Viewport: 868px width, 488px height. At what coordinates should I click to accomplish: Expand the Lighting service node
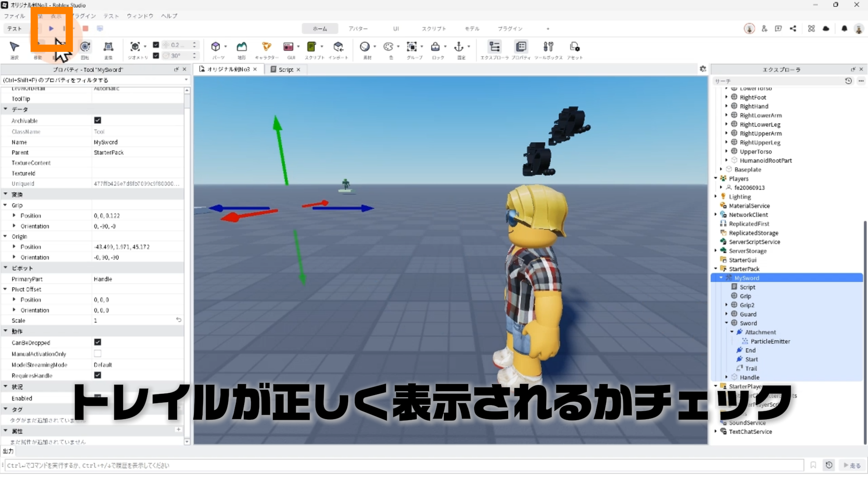pos(716,197)
